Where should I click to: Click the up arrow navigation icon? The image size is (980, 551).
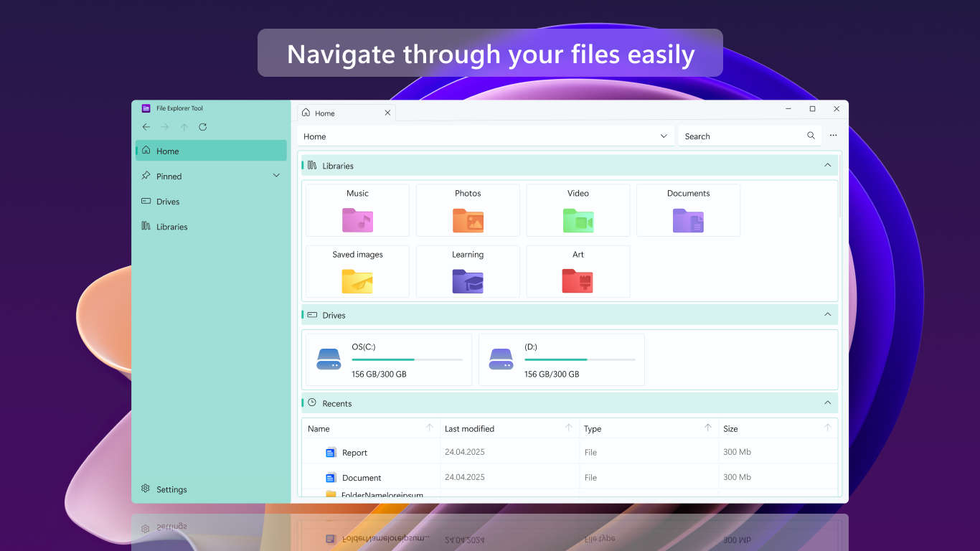[x=184, y=127]
